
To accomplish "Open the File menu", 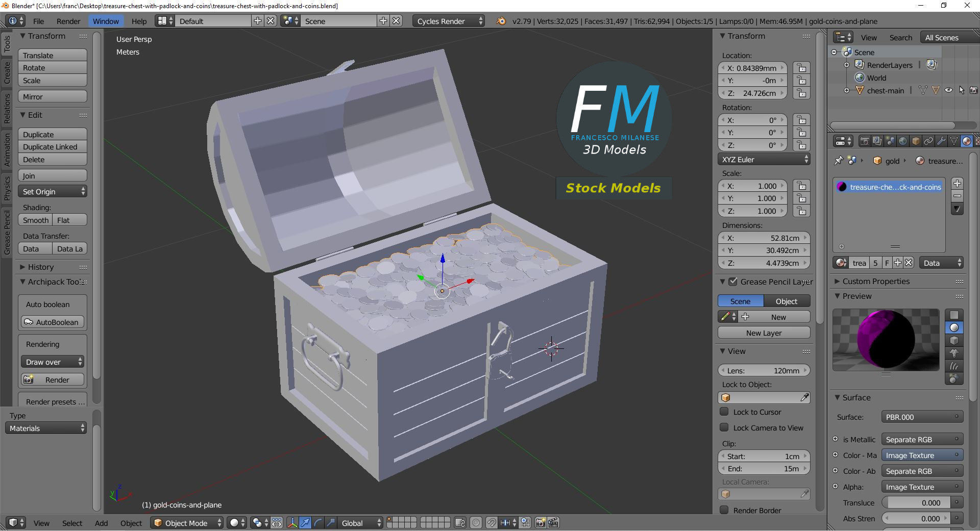I will tap(38, 21).
